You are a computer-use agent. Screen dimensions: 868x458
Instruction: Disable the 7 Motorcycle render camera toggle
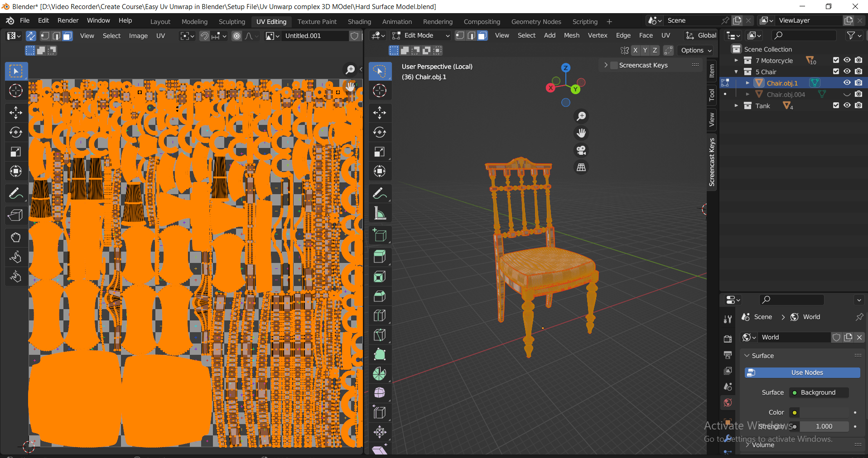[858, 60]
